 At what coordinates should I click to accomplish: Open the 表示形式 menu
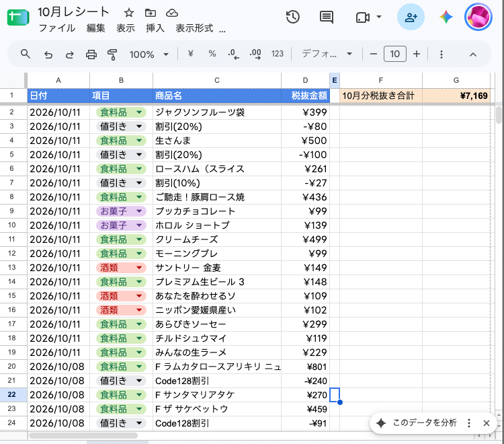pyautogui.click(x=194, y=28)
